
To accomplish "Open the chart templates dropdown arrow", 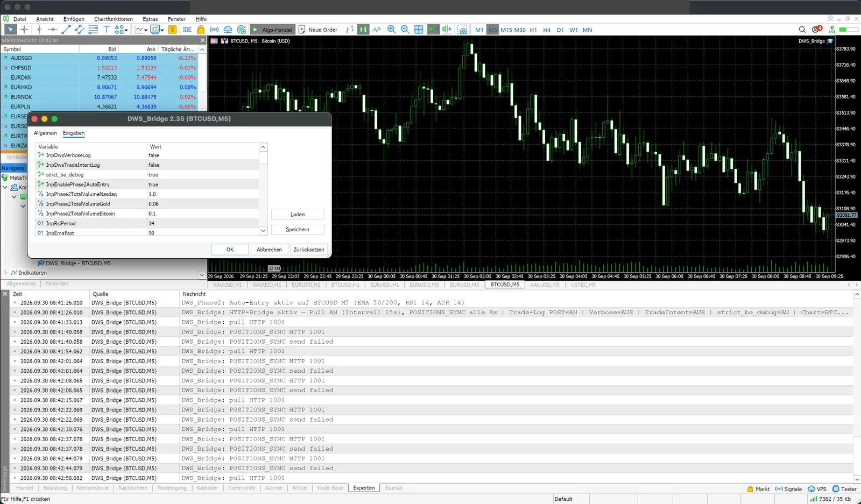I will click(163, 30).
